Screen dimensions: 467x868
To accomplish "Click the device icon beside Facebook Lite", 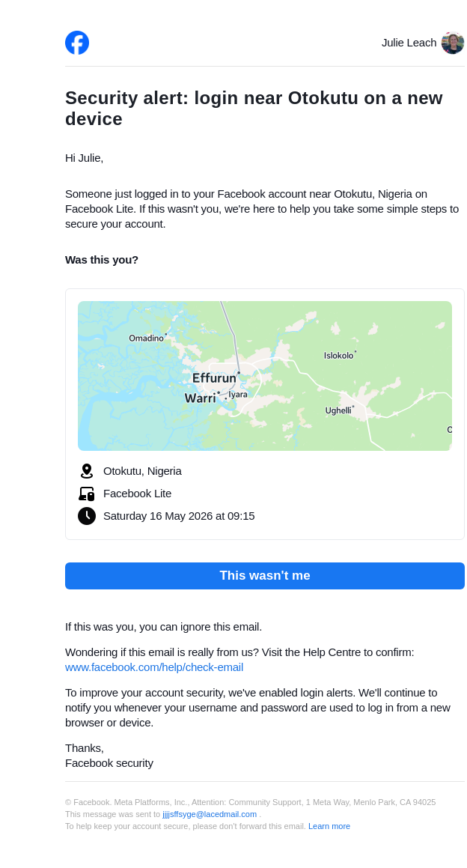I will click(x=86, y=494).
